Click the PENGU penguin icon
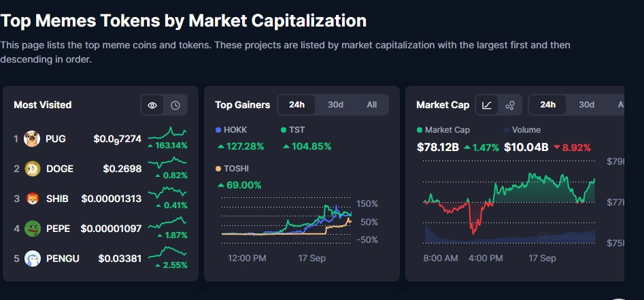644x300 pixels. click(x=32, y=259)
